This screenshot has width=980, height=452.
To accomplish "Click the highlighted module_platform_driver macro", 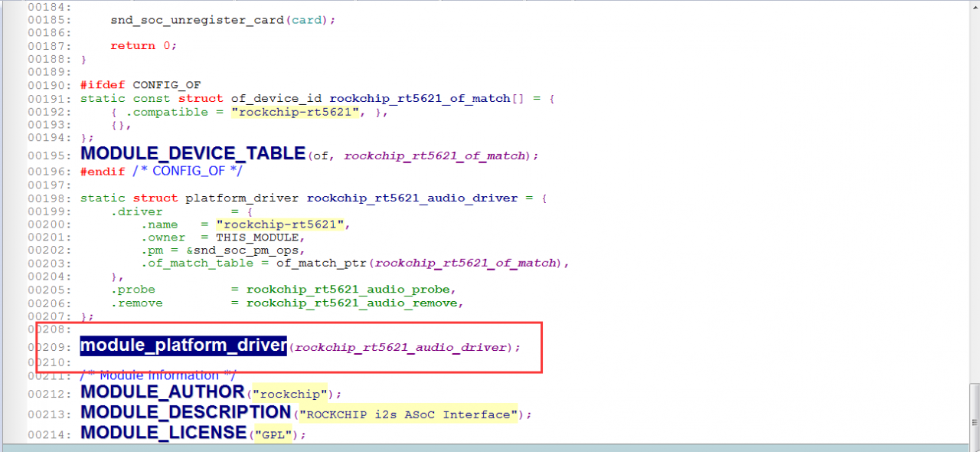I will (183, 346).
